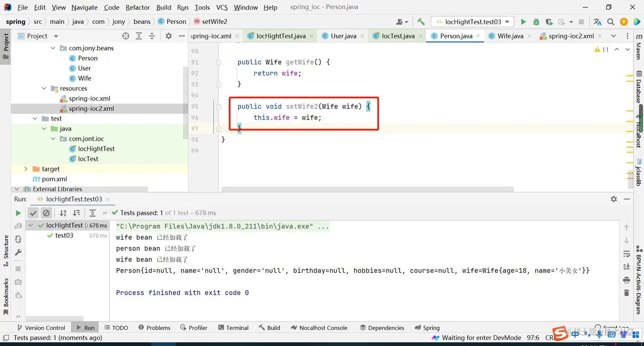
Task: Click the editor horizontal scrollbar
Action: [x=367, y=189]
